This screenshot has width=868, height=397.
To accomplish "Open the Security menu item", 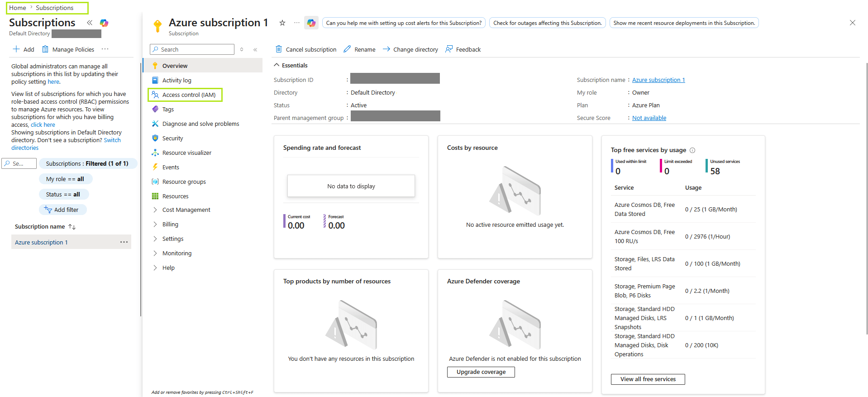I will click(x=203, y=138).
